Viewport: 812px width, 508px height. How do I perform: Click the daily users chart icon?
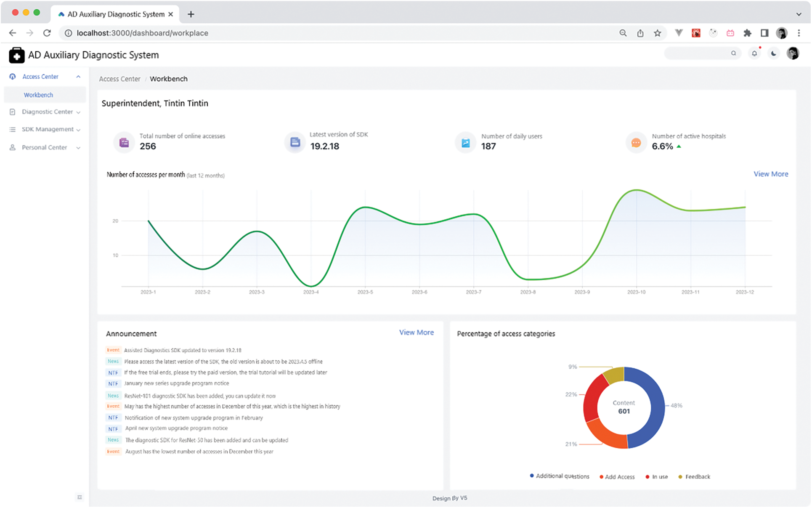click(x=466, y=143)
